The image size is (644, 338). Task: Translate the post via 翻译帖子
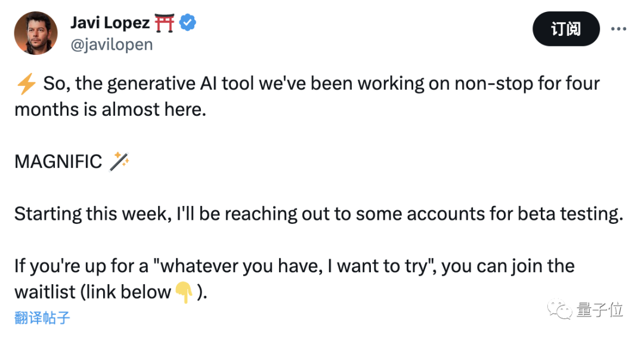pos(42,318)
